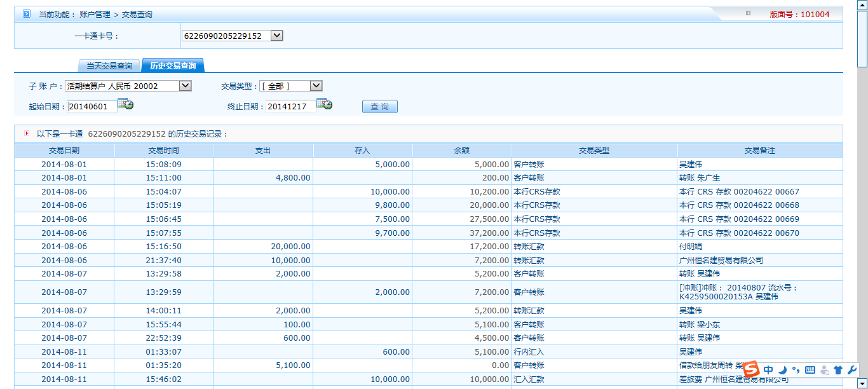The height and width of the screenshot is (389, 868).
Task: Click the blue arrow icon beside 当前功能
Action: coord(27,14)
